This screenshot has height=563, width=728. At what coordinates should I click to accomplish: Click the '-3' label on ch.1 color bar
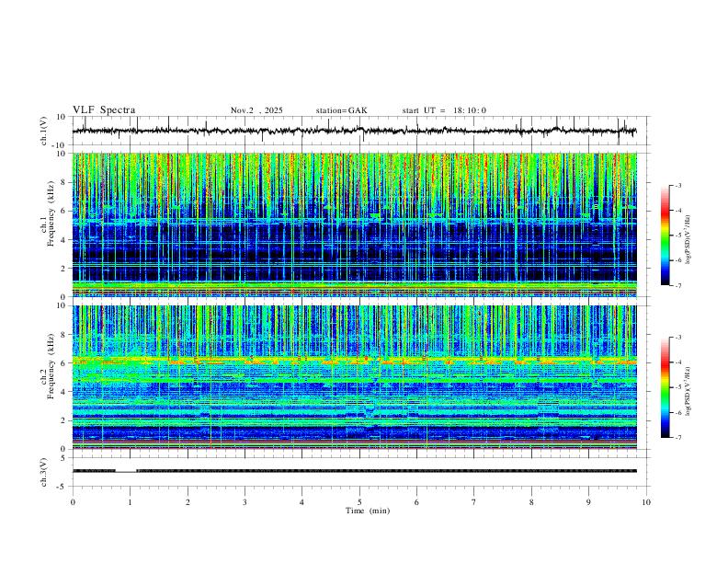(677, 185)
